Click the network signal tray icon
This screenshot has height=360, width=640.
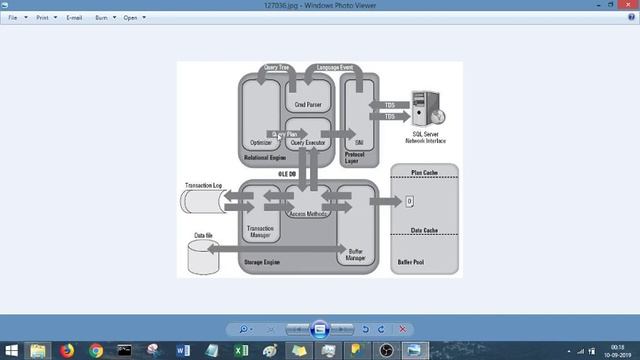(x=580, y=351)
